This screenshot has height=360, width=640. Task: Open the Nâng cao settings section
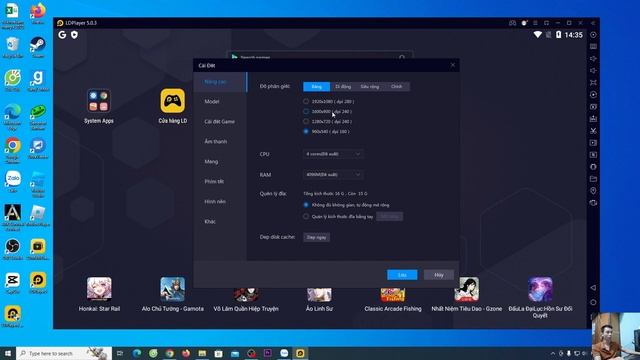tap(220, 82)
